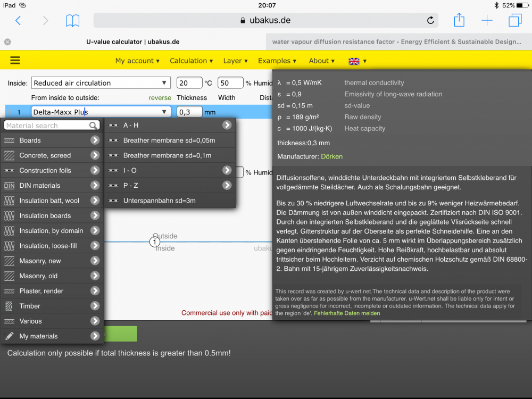Expand Insulation boards arrow

[x=95, y=215]
